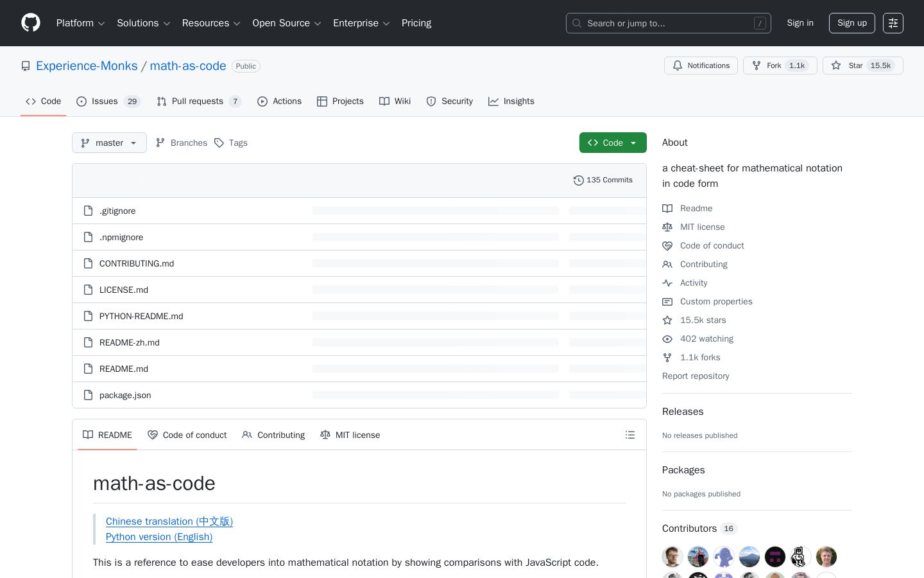Viewport: 924px width, 578px height.
Task: Switch to the Issues tab
Action: click(x=108, y=101)
